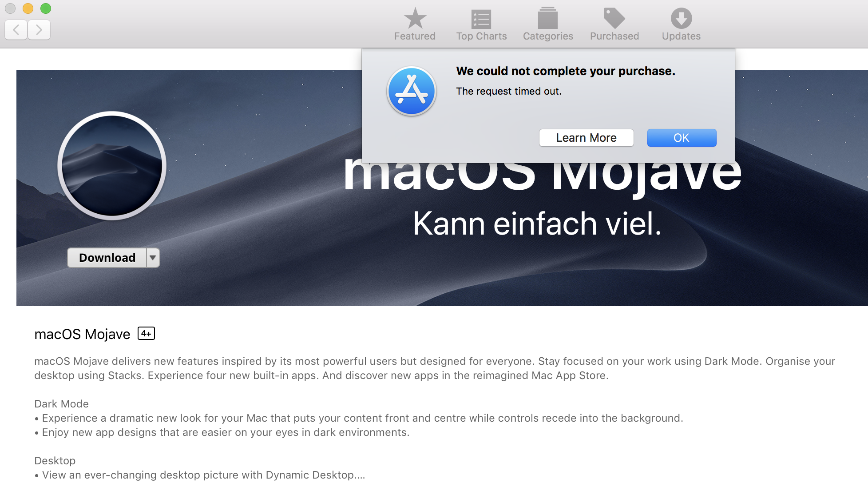Click the 'View an ever-changing desktop picture' line
The image size is (868, 483).
200,475
